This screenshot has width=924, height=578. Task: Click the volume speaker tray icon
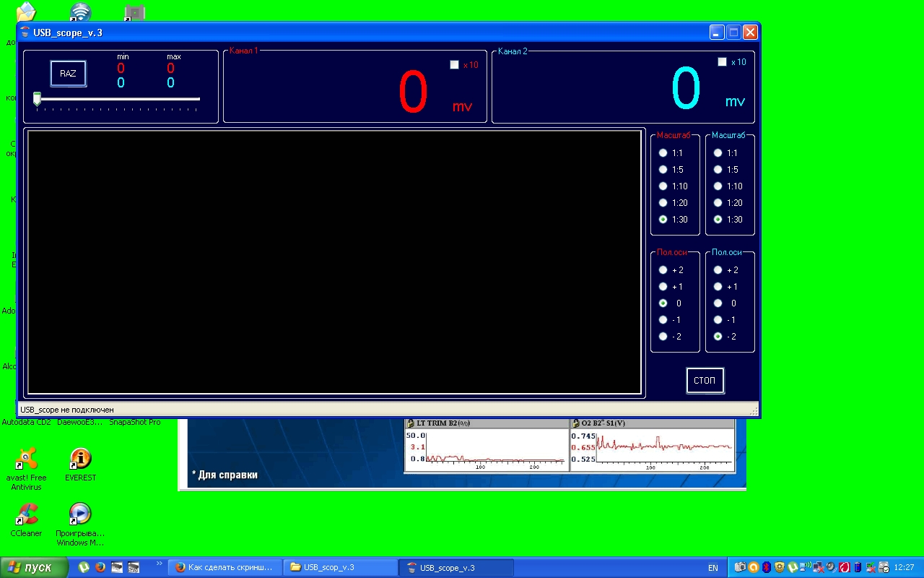click(831, 567)
